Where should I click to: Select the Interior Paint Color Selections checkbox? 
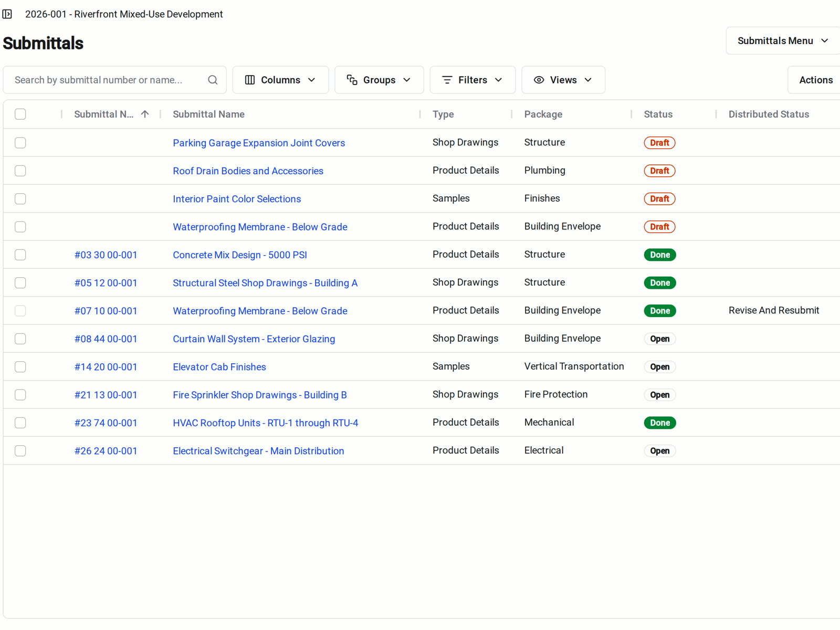(x=20, y=199)
